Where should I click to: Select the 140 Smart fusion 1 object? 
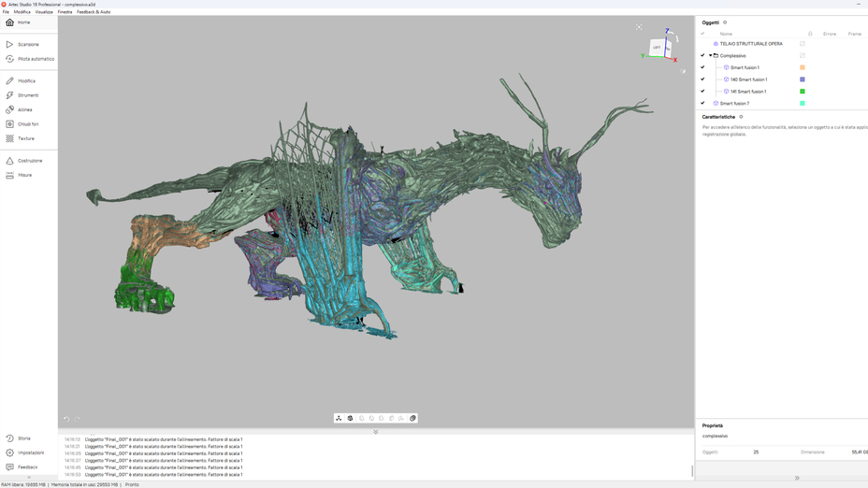(748, 79)
